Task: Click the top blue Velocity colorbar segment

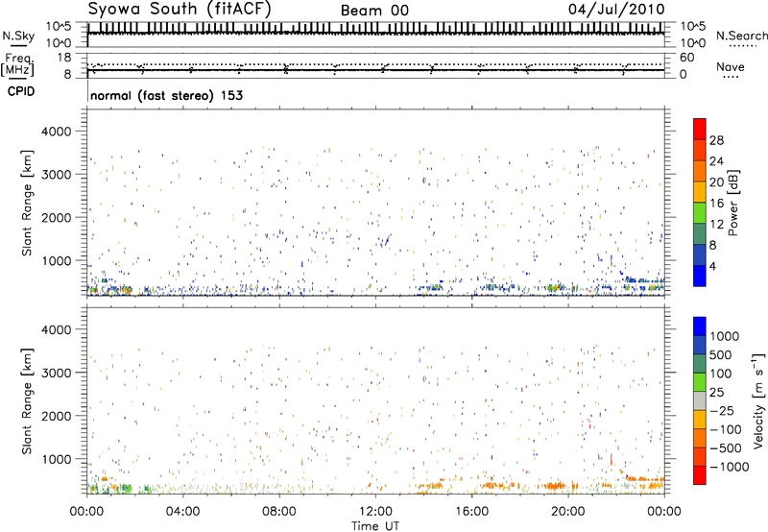Action: (700, 326)
